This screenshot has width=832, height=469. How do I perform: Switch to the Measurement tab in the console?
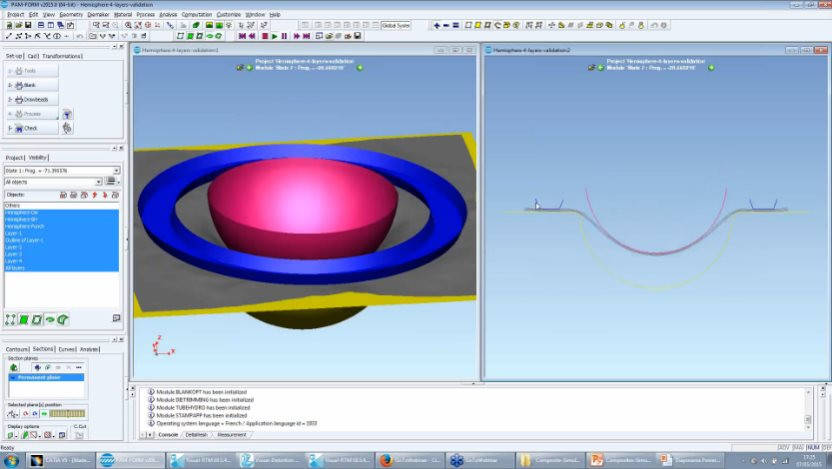click(x=231, y=435)
